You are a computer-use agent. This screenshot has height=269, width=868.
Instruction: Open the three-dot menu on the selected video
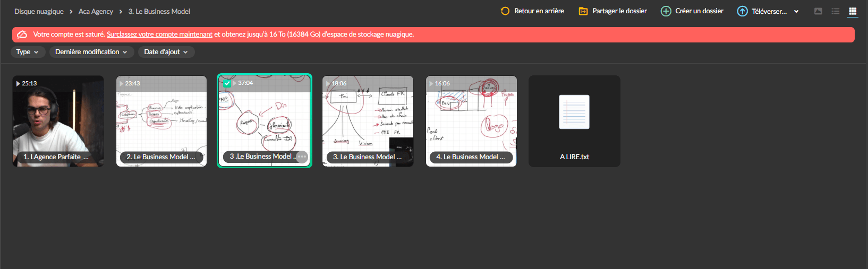pos(302,157)
